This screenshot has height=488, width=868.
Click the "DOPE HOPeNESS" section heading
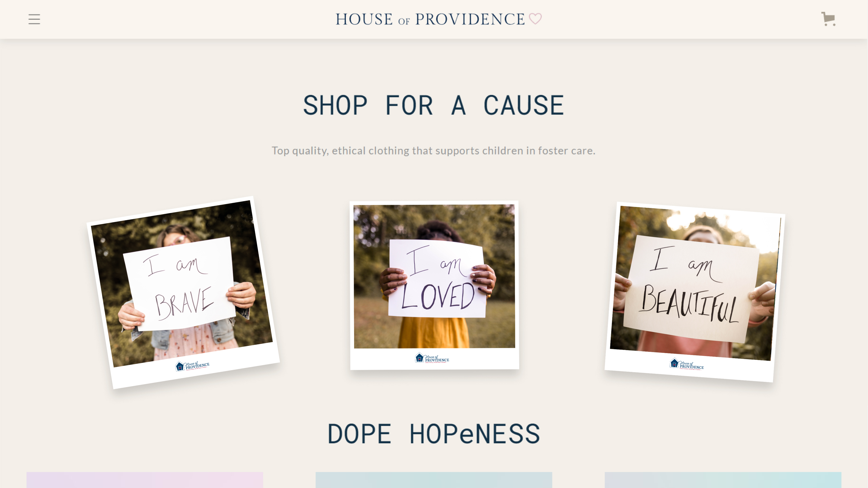(x=433, y=434)
